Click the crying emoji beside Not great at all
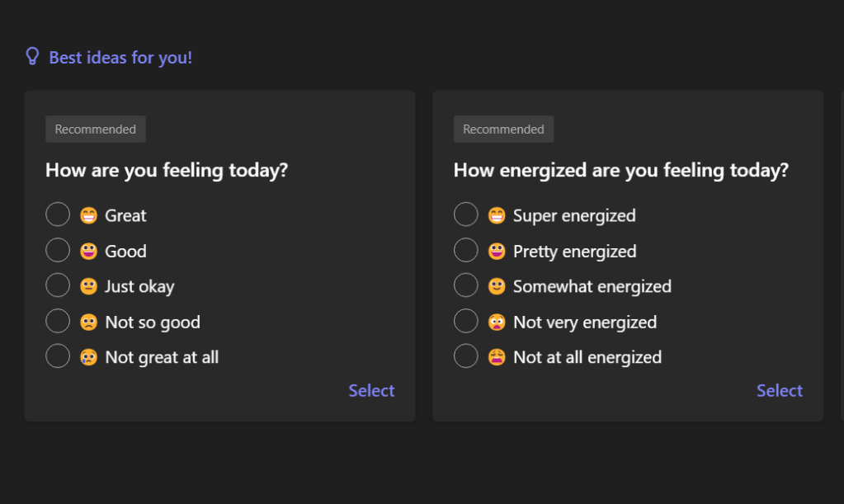Screen dimensions: 844x504 (88, 357)
